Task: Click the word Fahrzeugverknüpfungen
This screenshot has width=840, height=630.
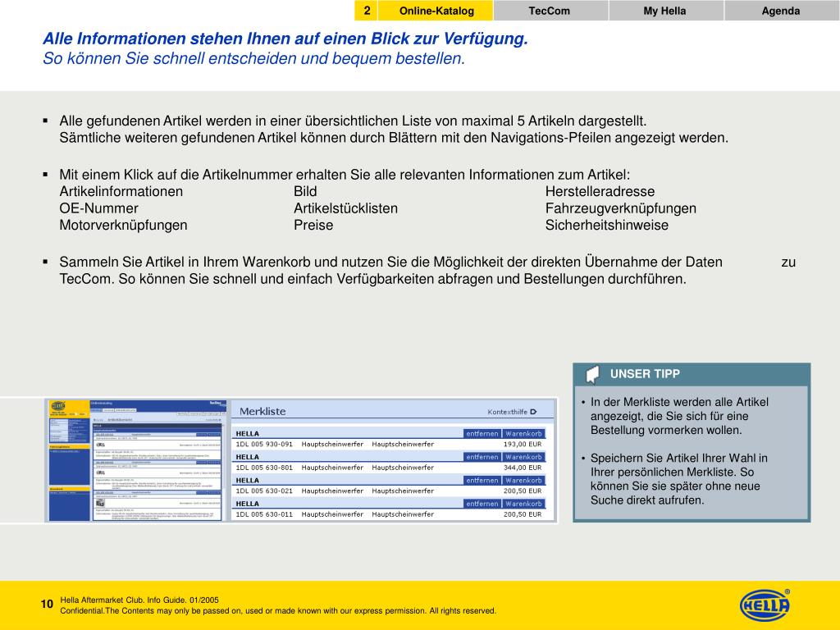Action: tap(620, 208)
